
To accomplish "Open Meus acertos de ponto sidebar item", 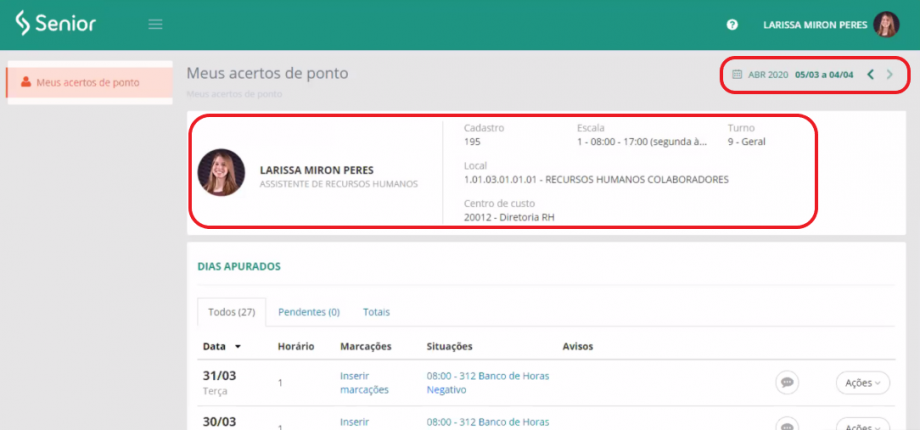I will tap(88, 82).
